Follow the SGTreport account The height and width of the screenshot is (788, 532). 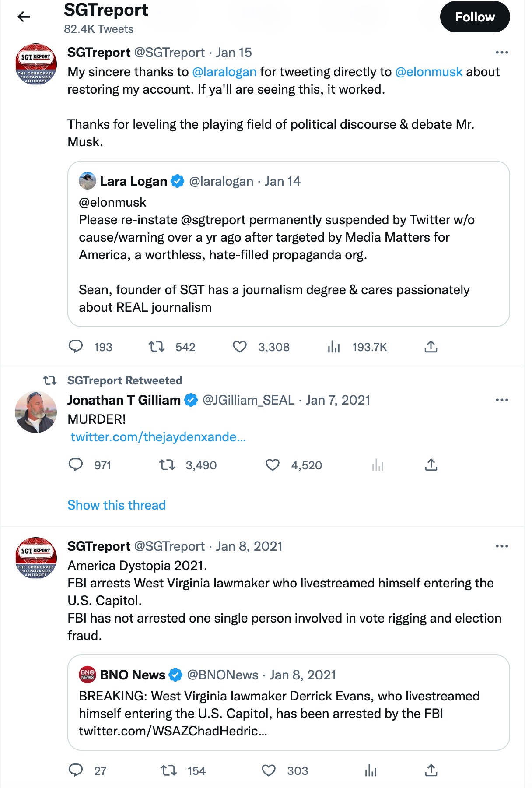[x=476, y=17]
